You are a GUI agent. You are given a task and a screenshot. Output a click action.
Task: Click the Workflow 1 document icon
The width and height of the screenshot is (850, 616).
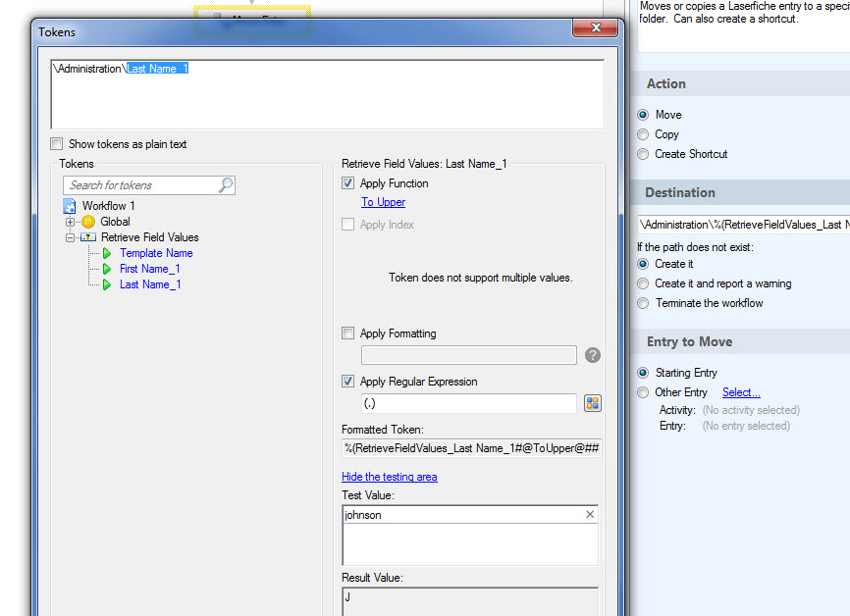pos(70,206)
